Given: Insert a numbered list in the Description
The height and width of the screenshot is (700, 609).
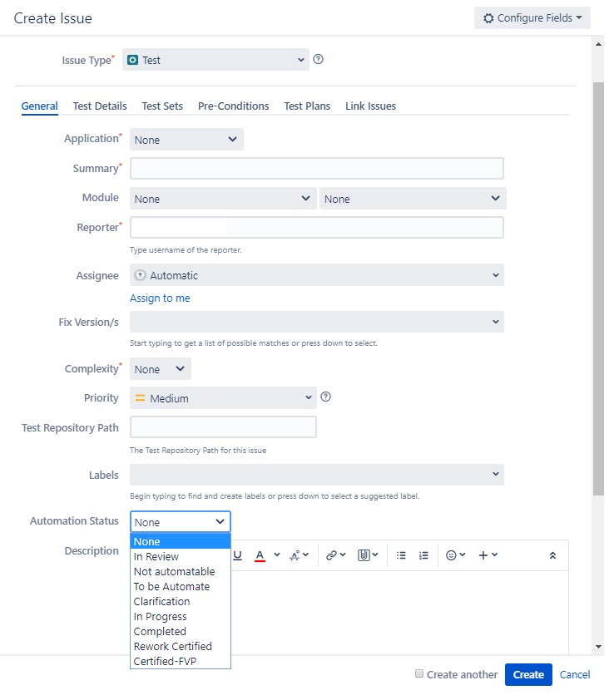Looking at the screenshot, I should [x=424, y=555].
